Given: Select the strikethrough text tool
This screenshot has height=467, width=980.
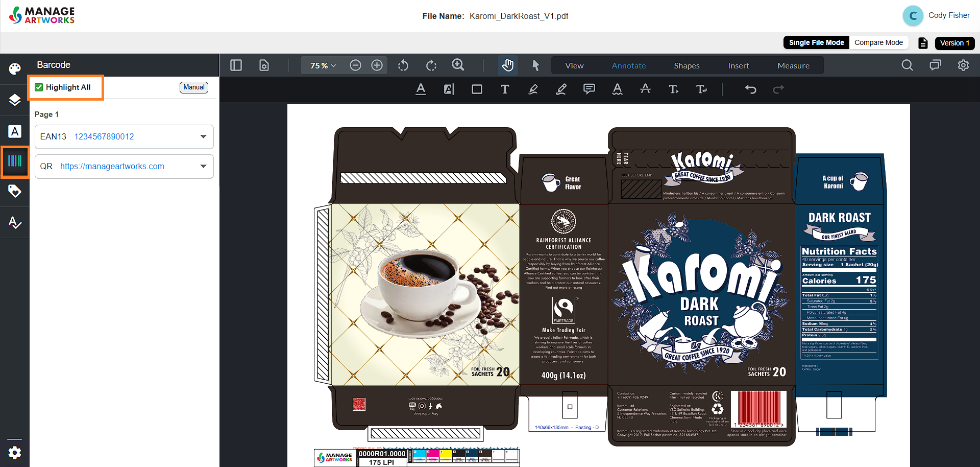Looking at the screenshot, I should pos(645,89).
